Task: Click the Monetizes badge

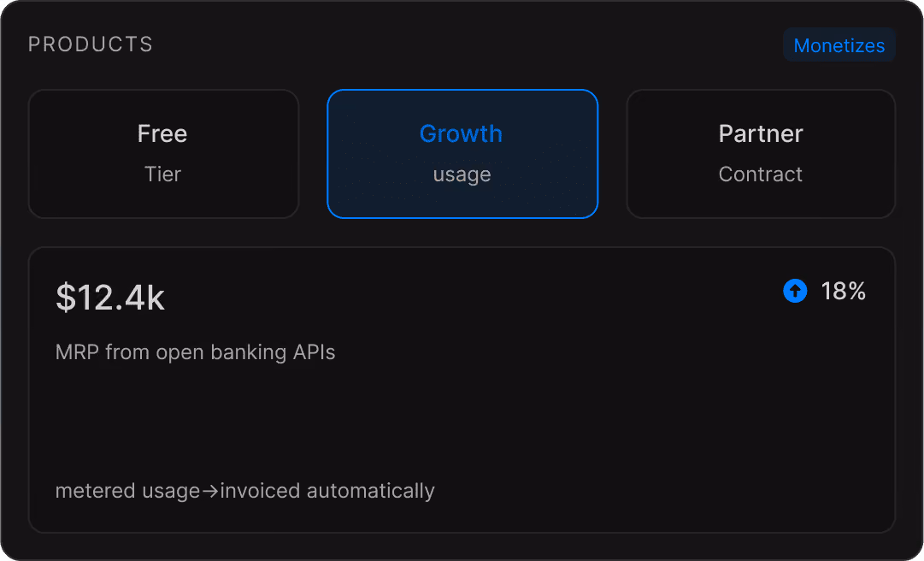Action: pyautogui.click(x=839, y=45)
